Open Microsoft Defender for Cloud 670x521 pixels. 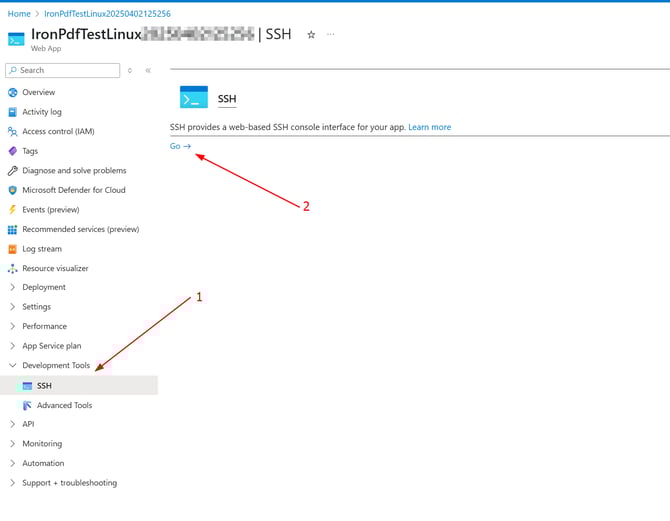click(73, 190)
